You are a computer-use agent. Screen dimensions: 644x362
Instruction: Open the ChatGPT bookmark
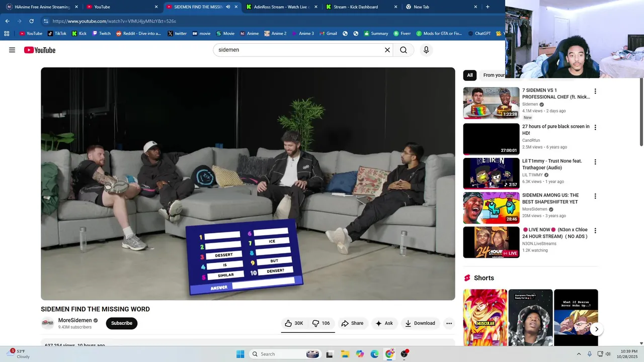tap(479, 34)
